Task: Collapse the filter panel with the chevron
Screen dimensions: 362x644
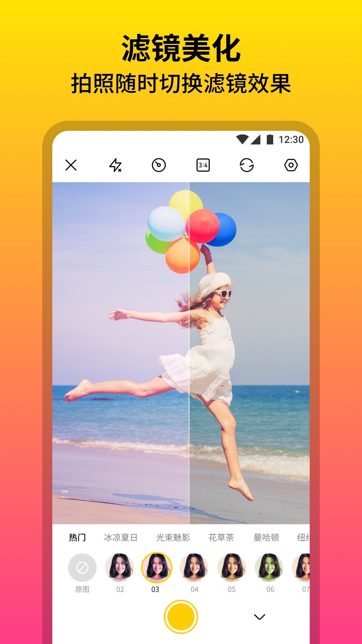Action: (259, 617)
